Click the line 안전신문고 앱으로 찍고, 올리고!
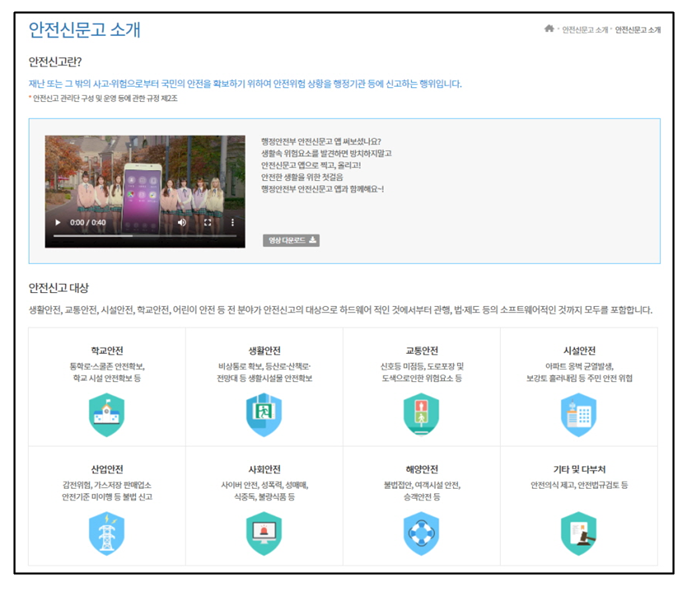The height and width of the screenshot is (589, 687). click(311, 165)
